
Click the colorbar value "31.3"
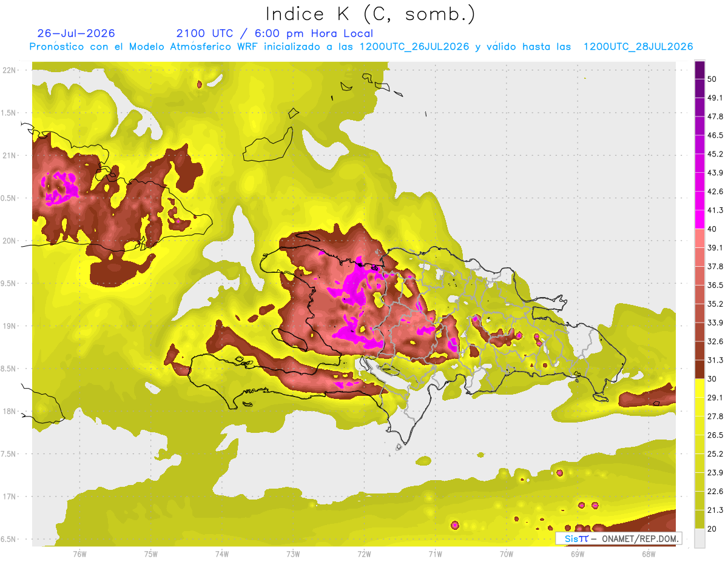point(715,360)
